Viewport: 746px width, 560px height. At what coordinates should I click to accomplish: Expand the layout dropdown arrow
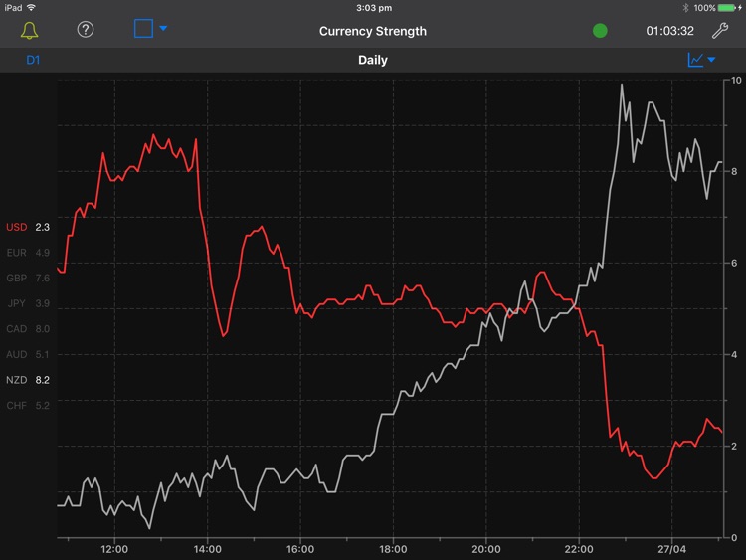[x=163, y=28]
